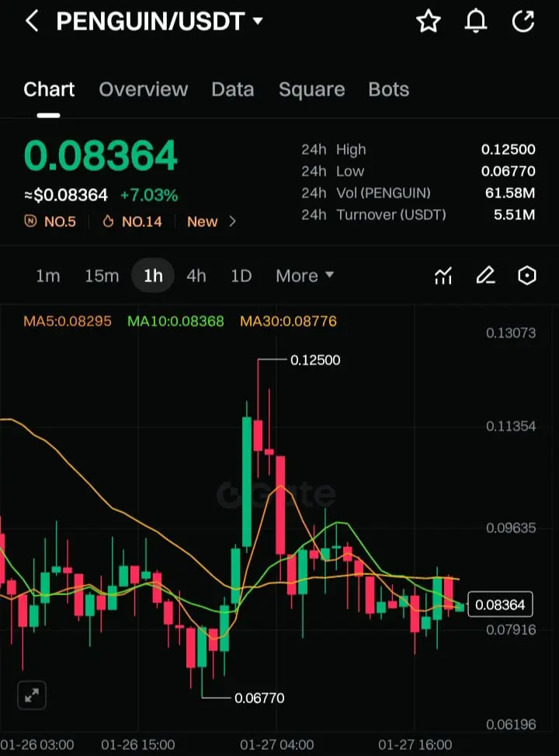This screenshot has width=559, height=756.
Task: Select the drawing pencil tool icon
Action: (485, 276)
